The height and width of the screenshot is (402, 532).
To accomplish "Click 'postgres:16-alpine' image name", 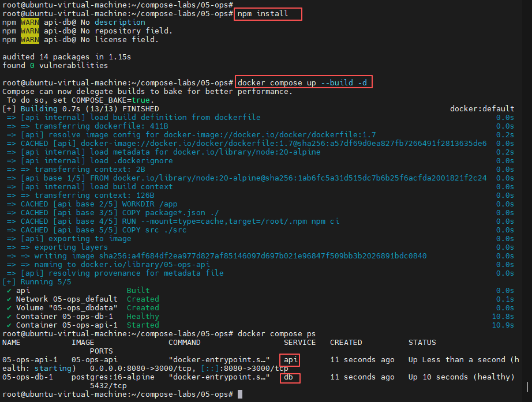I will (113, 377).
